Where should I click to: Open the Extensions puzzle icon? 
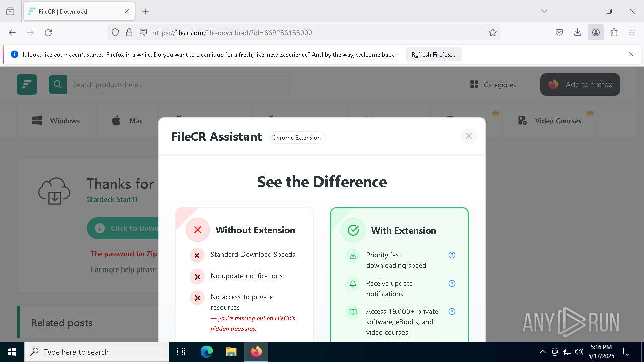614,33
